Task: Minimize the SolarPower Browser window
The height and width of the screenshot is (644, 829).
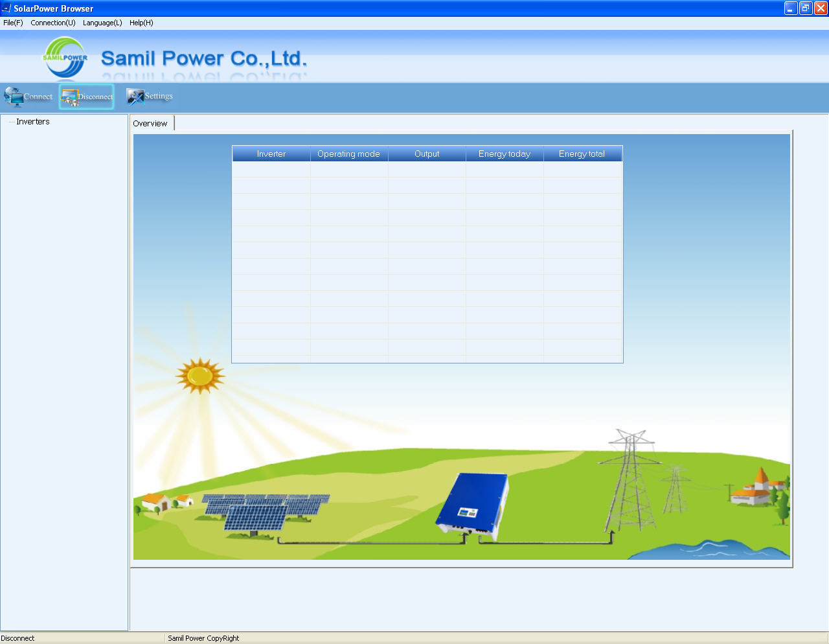Action: point(791,8)
